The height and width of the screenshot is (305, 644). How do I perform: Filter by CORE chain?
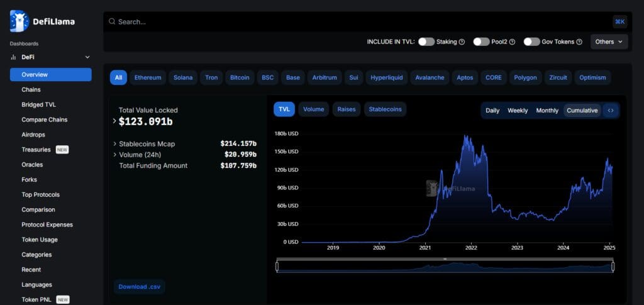pos(493,77)
